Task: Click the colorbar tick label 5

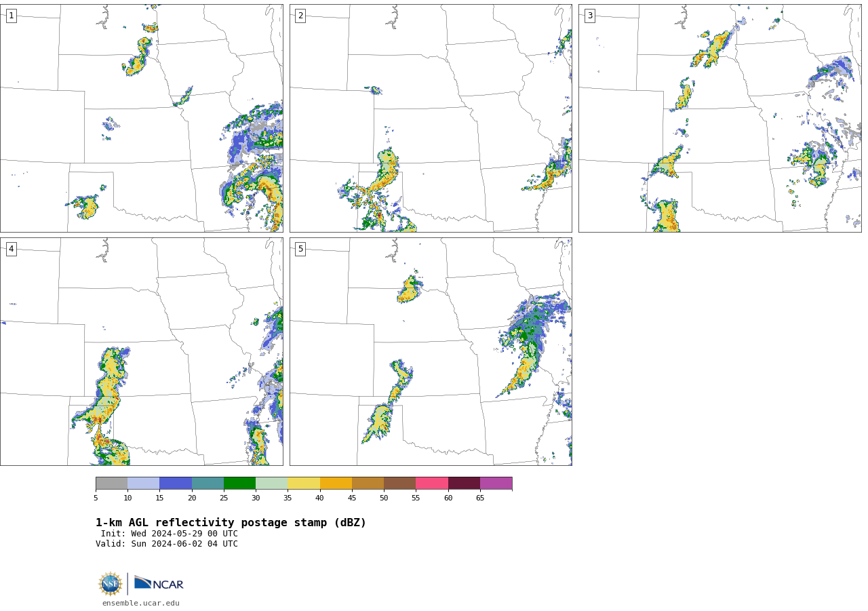Action: click(96, 498)
